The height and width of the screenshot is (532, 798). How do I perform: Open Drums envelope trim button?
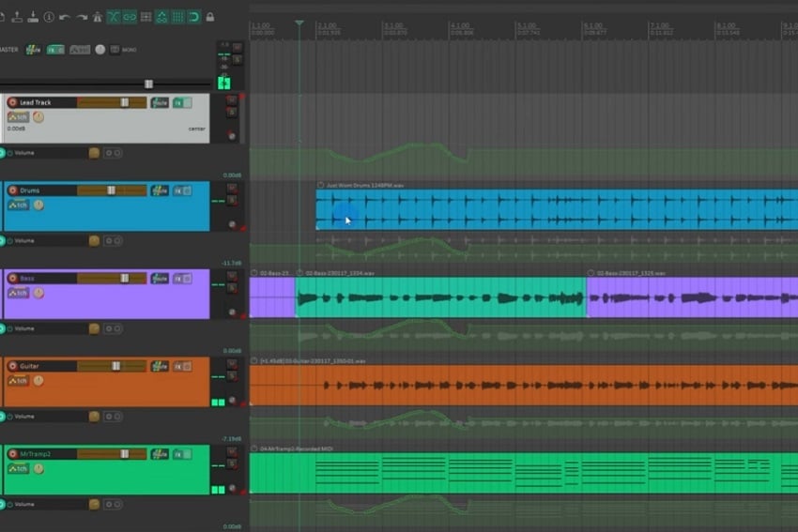coord(19,205)
